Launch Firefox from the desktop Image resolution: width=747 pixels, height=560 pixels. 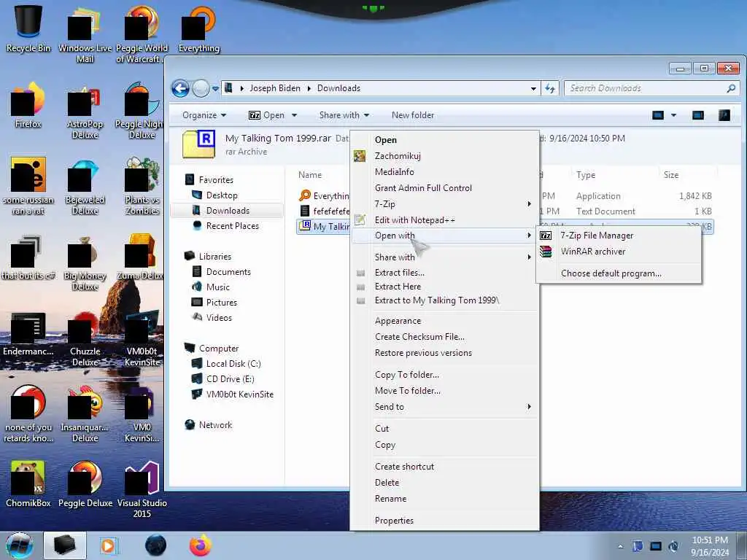(28, 106)
